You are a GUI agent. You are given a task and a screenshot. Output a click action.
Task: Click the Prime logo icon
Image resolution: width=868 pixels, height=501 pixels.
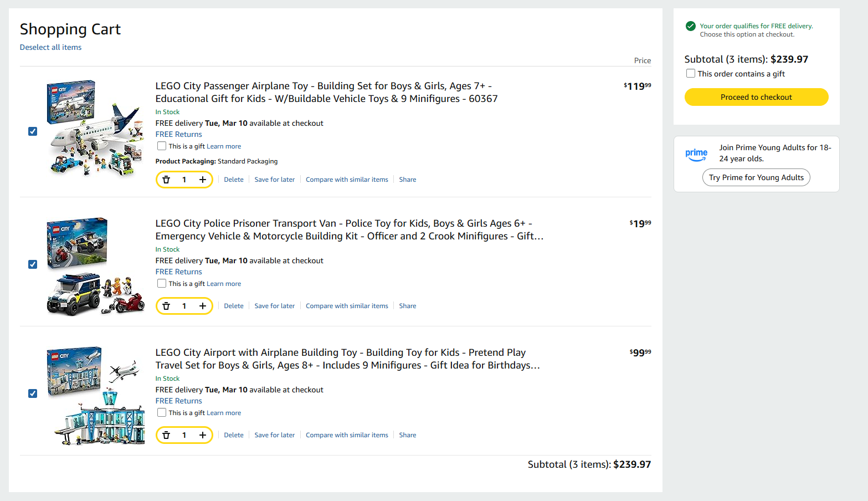pos(696,154)
